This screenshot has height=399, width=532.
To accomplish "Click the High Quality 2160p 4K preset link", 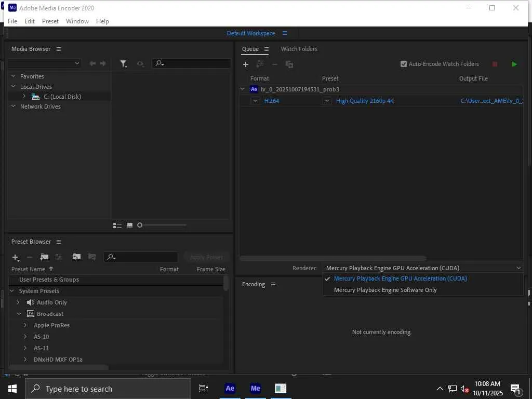I will [x=365, y=101].
